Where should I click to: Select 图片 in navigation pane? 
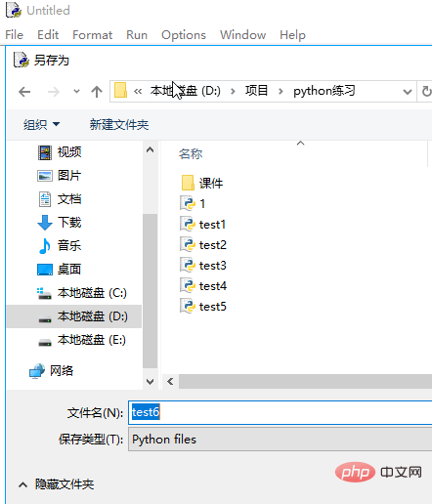click(69, 176)
